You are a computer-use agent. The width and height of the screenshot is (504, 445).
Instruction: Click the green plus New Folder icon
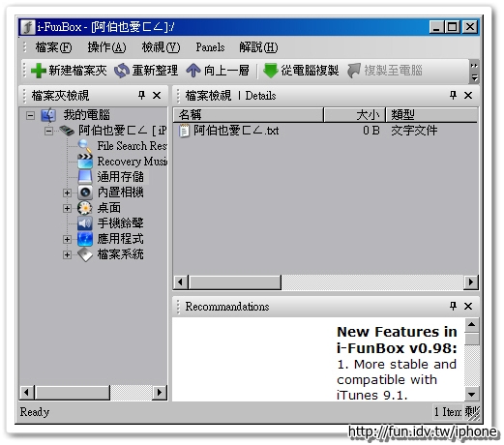[x=39, y=71]
